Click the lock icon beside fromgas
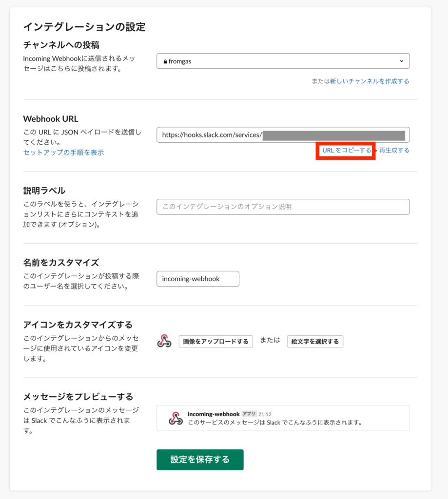The width and height of the screenshot is (448, 499). click(165, 61)
